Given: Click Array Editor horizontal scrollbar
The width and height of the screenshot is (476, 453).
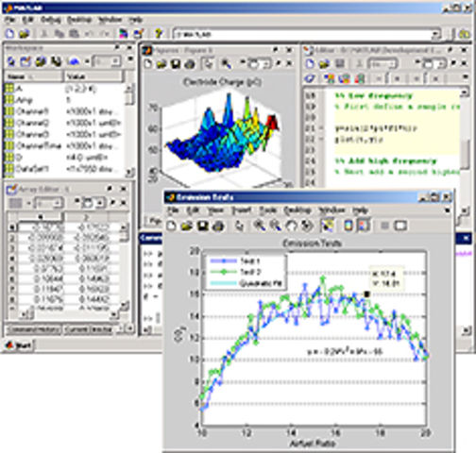Looking at the screenshot, I should (x=69, y=314).
